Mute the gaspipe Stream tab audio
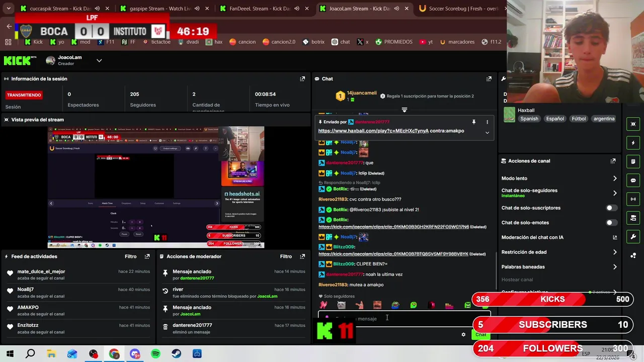 click(197, 9)
